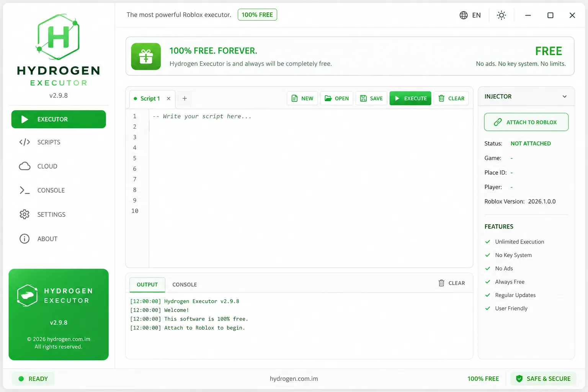
Task: Create a new script with NEW button
Action: pyautogui.click(x=302, y=98)
